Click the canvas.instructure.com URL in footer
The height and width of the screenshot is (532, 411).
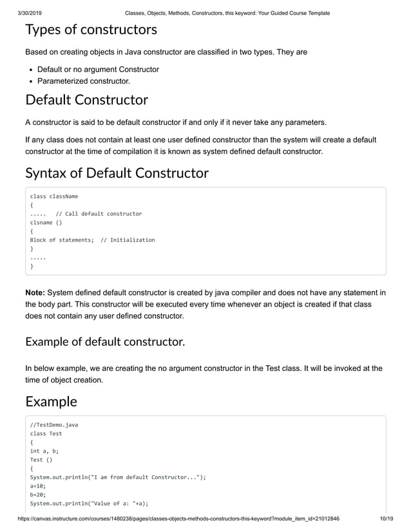click(x=178, y=518)
